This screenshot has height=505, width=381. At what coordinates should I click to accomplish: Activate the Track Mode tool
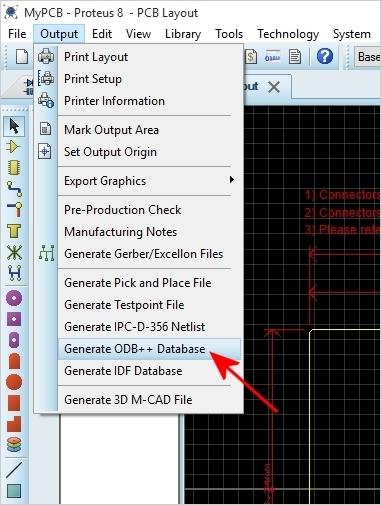14,189
